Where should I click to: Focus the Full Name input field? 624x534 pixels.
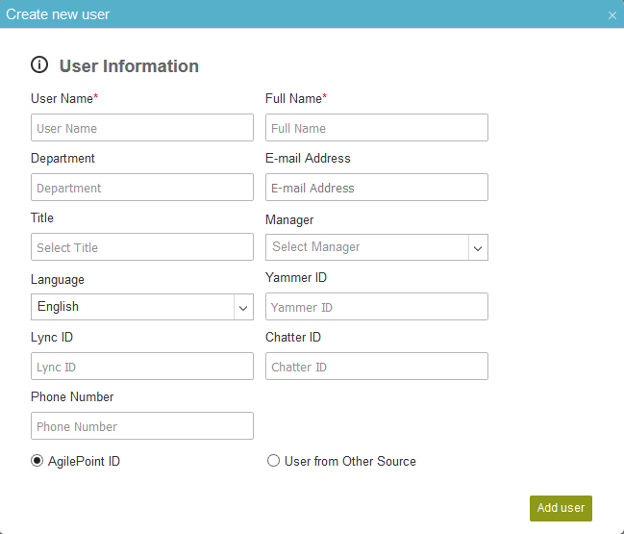tap(376, 128)
